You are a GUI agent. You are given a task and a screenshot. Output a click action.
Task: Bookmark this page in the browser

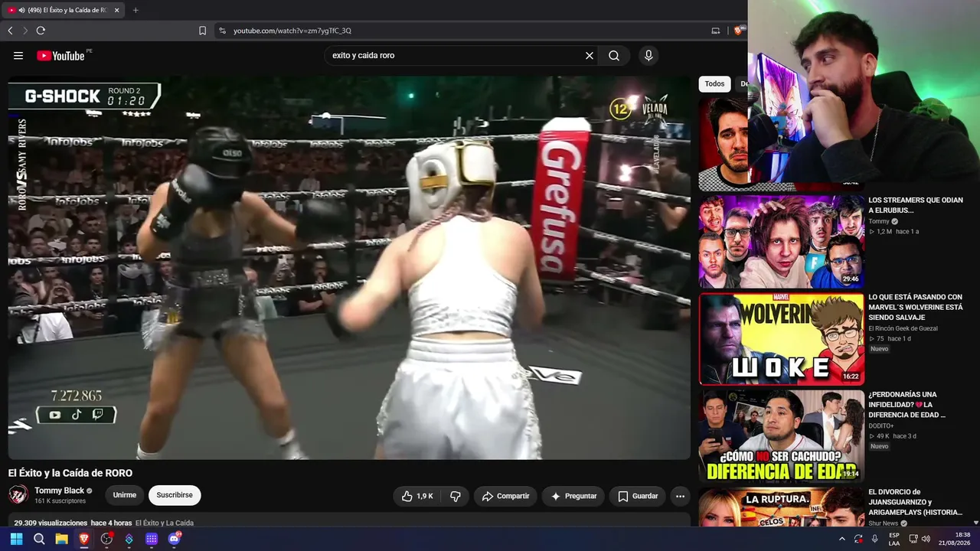coord(202,31)
